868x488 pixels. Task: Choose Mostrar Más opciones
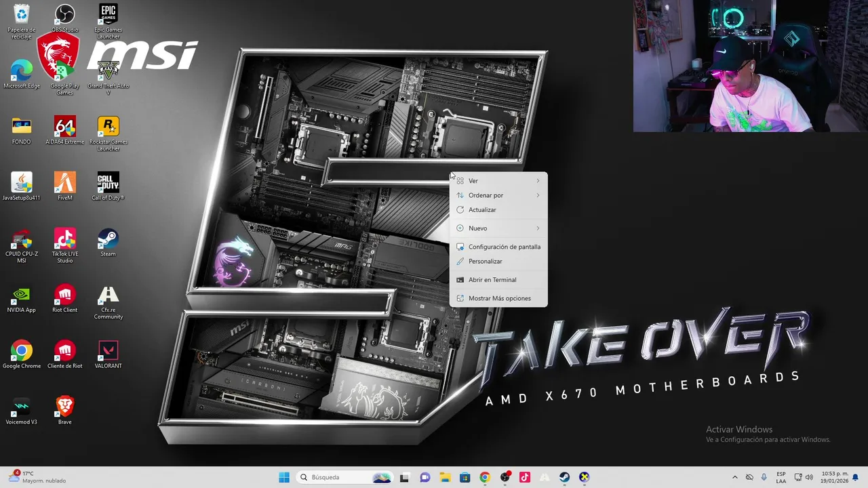[x=498, y=298]
